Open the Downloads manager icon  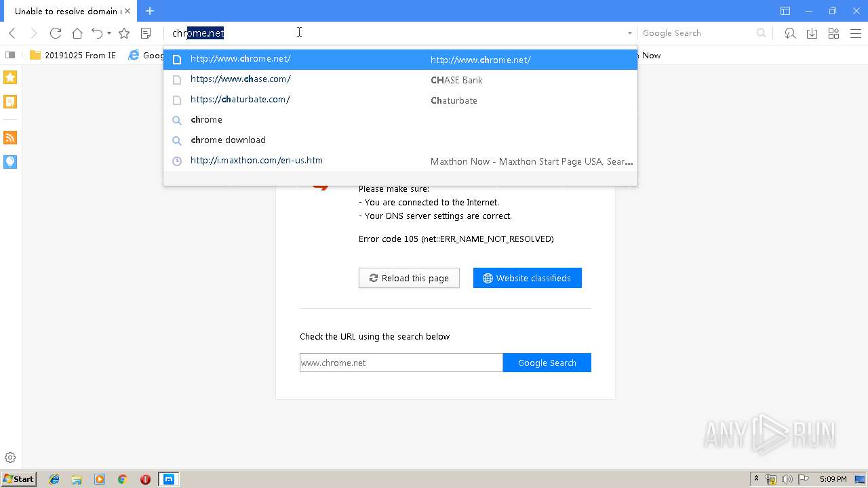[812, 33]
